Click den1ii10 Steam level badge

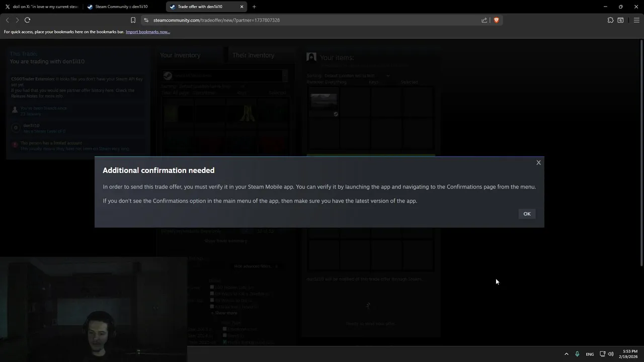tap(16, 128)
